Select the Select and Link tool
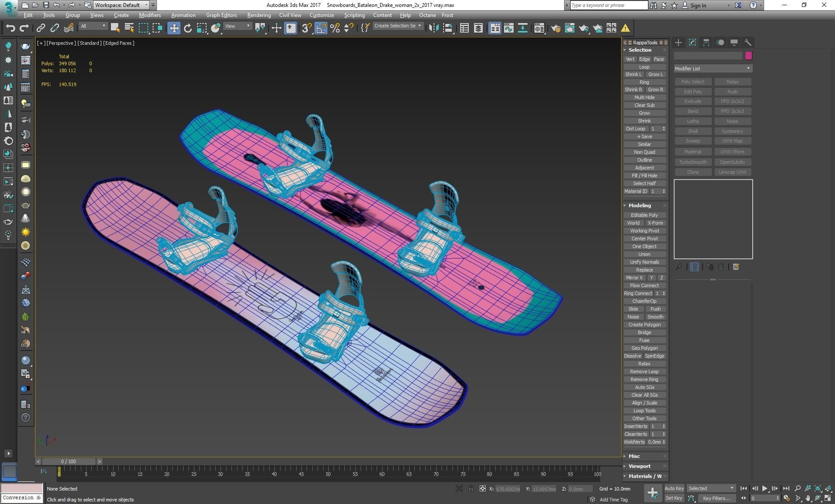The image size is (835, 504). tap(40, 28)
